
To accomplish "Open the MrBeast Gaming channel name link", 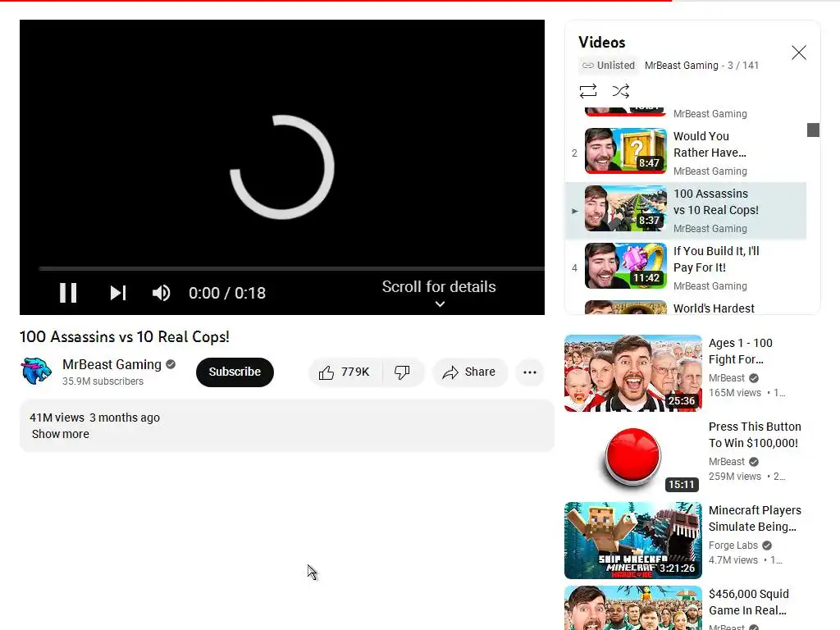I will click(x=112, y=364).
